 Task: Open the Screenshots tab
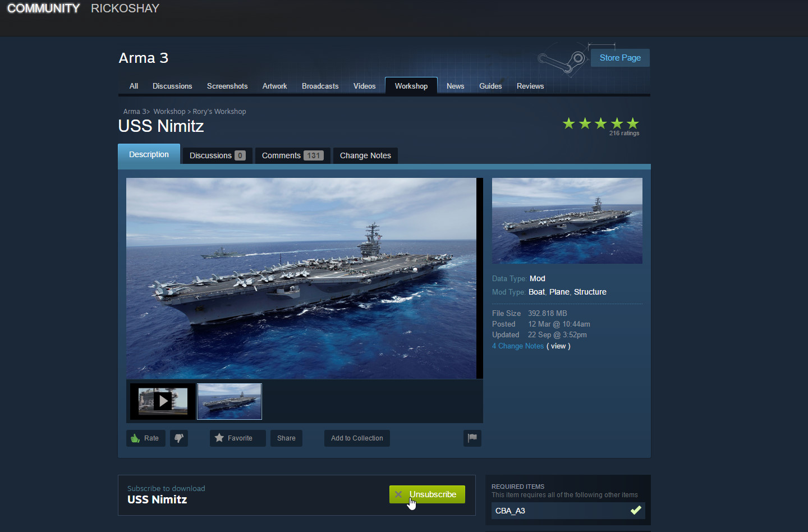227,86
